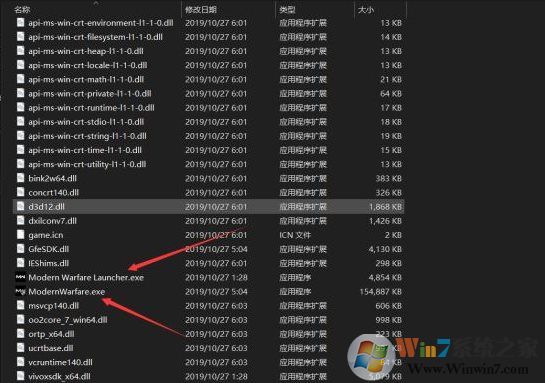The image size is (545, 383).
Task: Select the Modern Warfare Launcher.exe icon
Action: click(21, 277)
